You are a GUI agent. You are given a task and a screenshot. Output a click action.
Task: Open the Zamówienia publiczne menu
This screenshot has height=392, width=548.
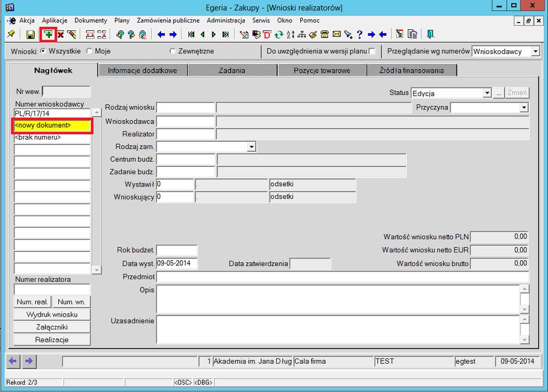click(x=168, y=20)
